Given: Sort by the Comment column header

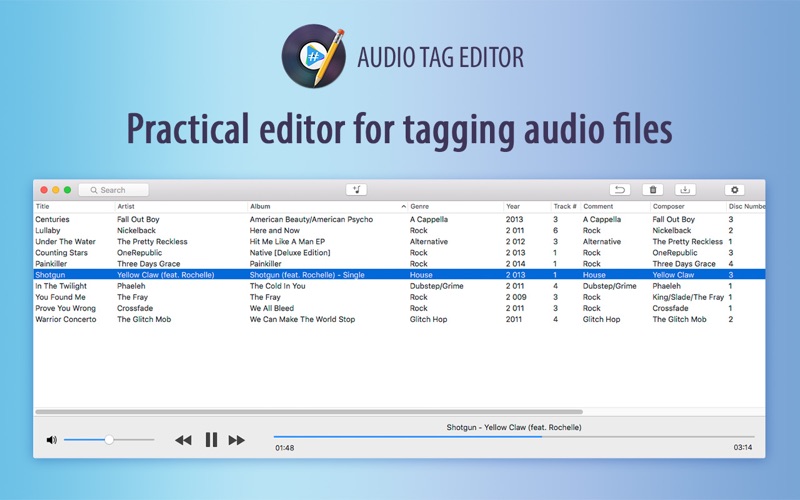Looking at the screenshot, I should click(x=598, y=207).
